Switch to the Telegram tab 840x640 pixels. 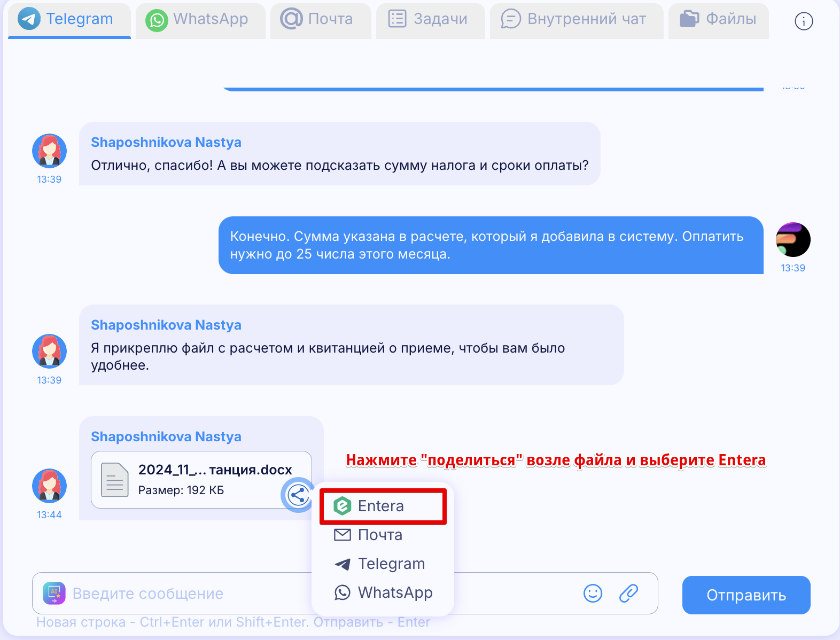point(69,20)
